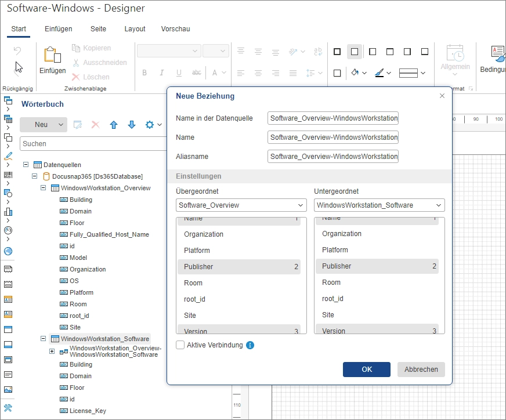The width and height of the screenshot is (506, 420).
Task: Click the blue move-down arrow in Wörterbuch
Action: 132,125
